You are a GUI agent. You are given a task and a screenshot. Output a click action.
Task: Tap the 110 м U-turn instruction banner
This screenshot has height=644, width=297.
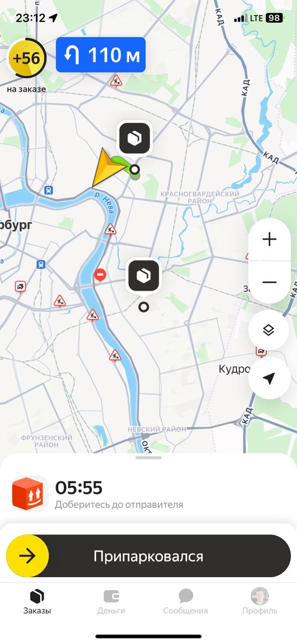(x=101, y=55)
